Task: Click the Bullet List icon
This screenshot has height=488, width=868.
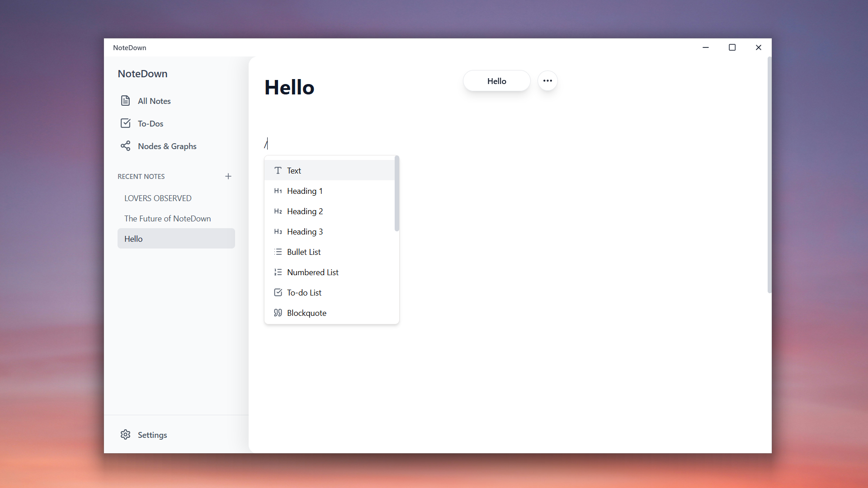Action: 278,252
